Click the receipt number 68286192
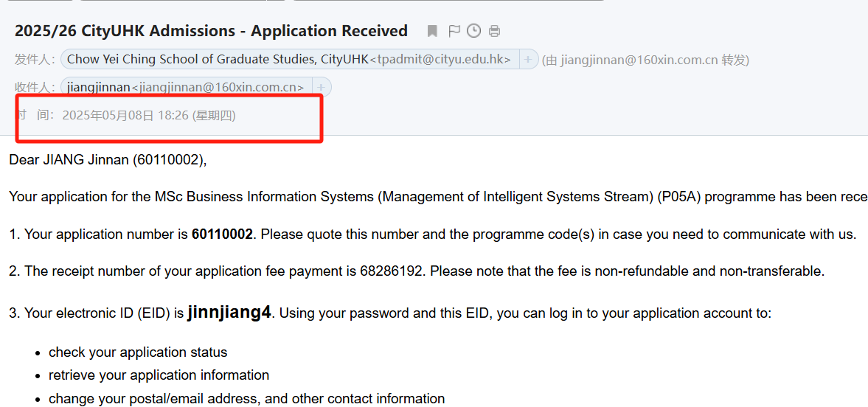 pos(392,271)
